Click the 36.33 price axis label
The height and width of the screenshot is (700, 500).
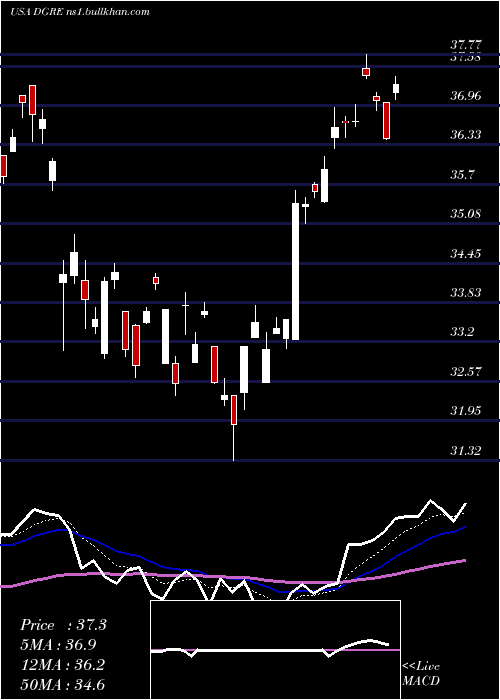click(466, 135)
